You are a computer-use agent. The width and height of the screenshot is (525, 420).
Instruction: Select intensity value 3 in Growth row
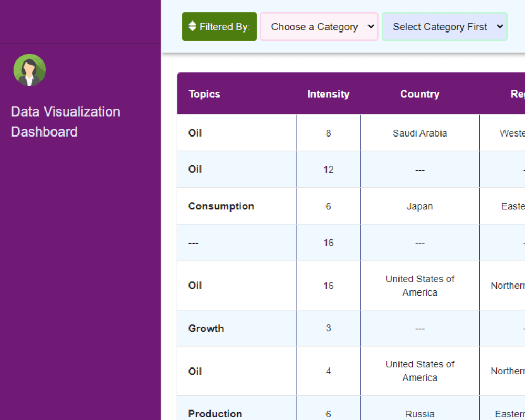328,329
